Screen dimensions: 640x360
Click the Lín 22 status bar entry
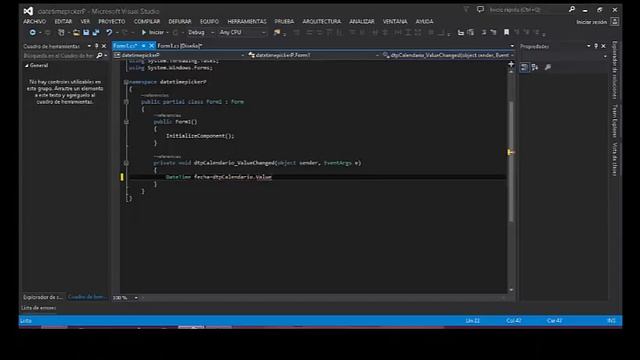point(473,321)
